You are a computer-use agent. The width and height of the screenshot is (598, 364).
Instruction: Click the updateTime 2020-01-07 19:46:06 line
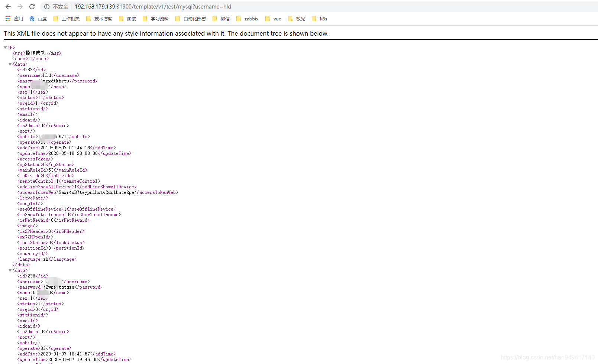74,360
